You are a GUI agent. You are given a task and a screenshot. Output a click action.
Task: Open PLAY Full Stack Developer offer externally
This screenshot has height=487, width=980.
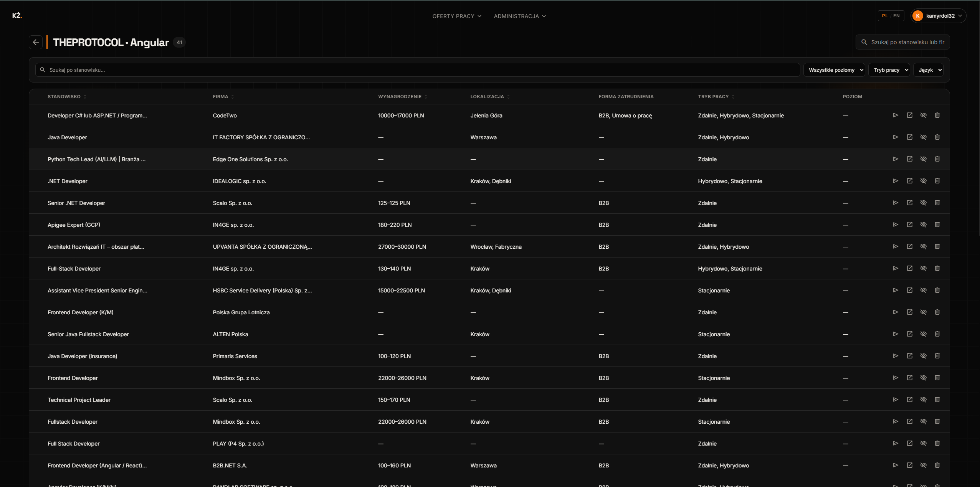click(x=909, y=443)
